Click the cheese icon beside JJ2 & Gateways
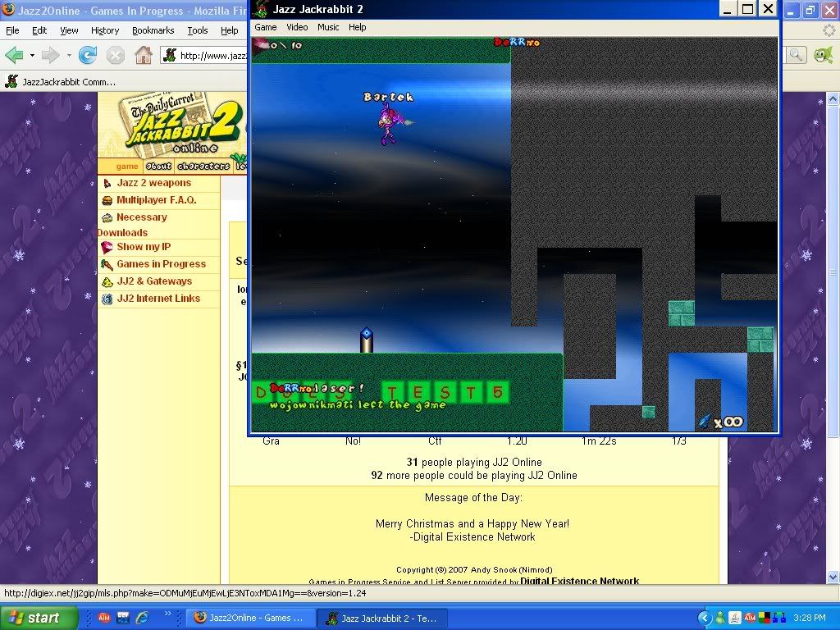Viewport: 840px width, 630px height. tap(107, 281)
